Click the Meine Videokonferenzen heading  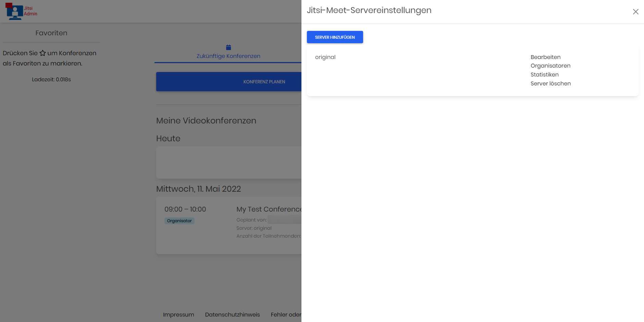click(x=206, y=121)
